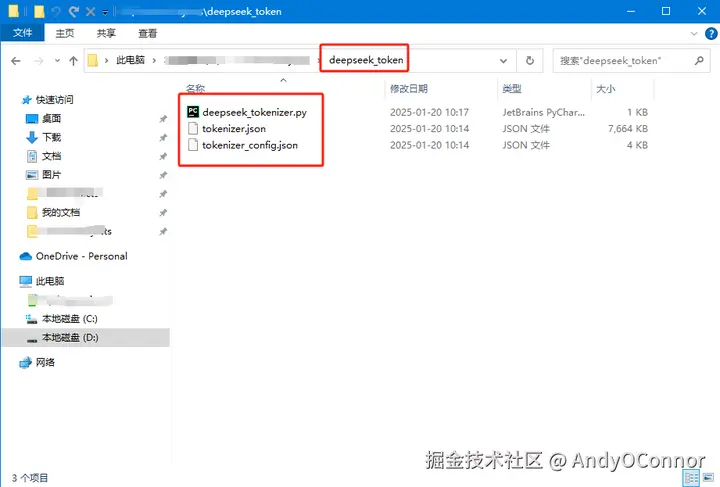Select the tokenizer_config.json file
Viewport: 720px width, 487px height.
tap(250, 146)
